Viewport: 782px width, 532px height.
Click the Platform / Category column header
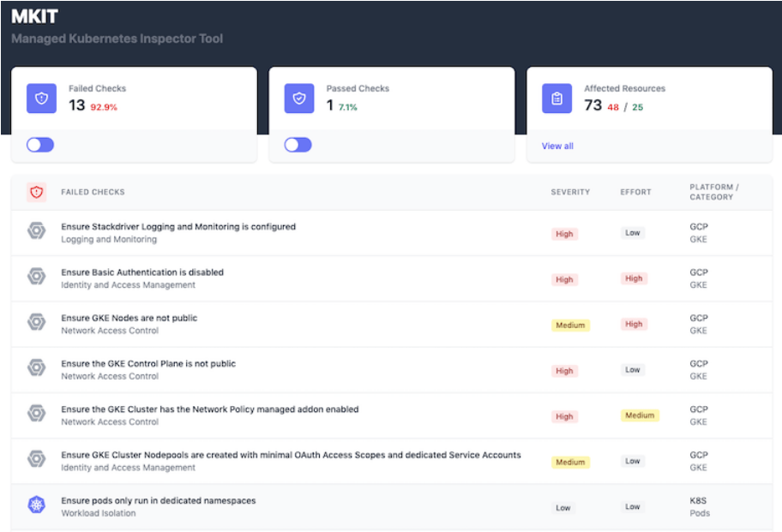[x=713, y=192]
